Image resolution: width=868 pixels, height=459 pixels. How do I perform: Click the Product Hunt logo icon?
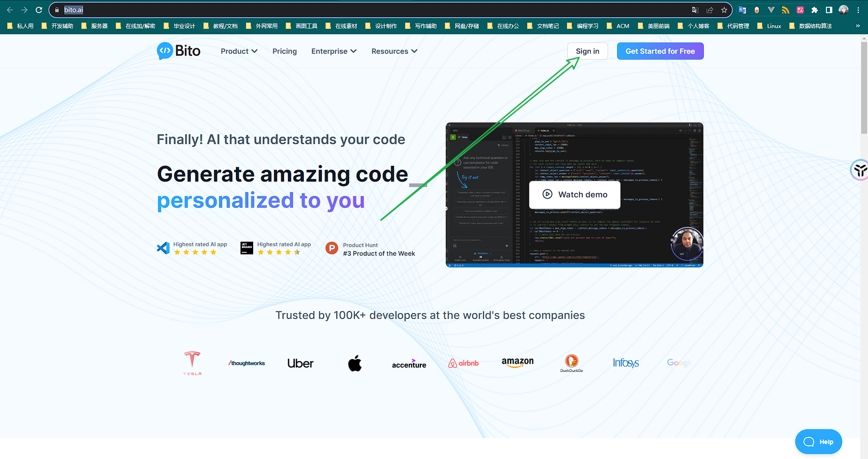click(x=332, y=248)
